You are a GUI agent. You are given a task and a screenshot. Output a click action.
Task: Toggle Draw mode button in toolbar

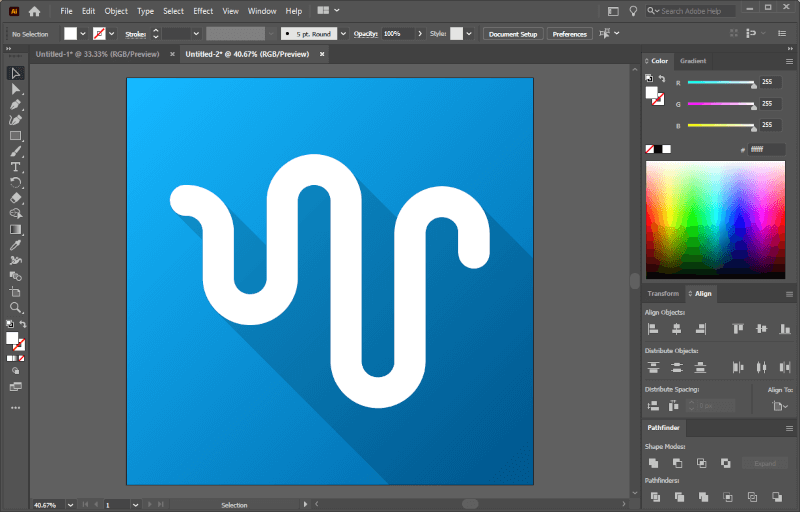[15, 371]
